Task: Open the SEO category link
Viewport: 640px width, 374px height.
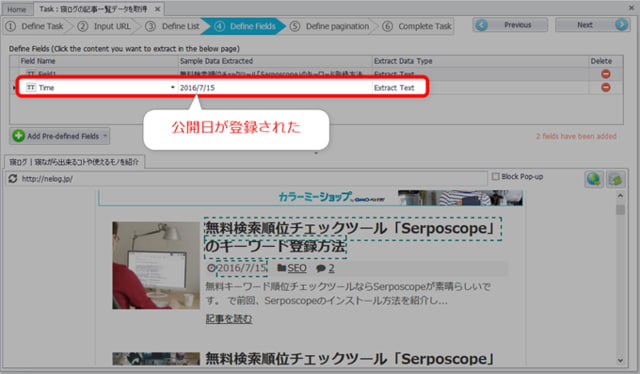Action: point(297,268)
